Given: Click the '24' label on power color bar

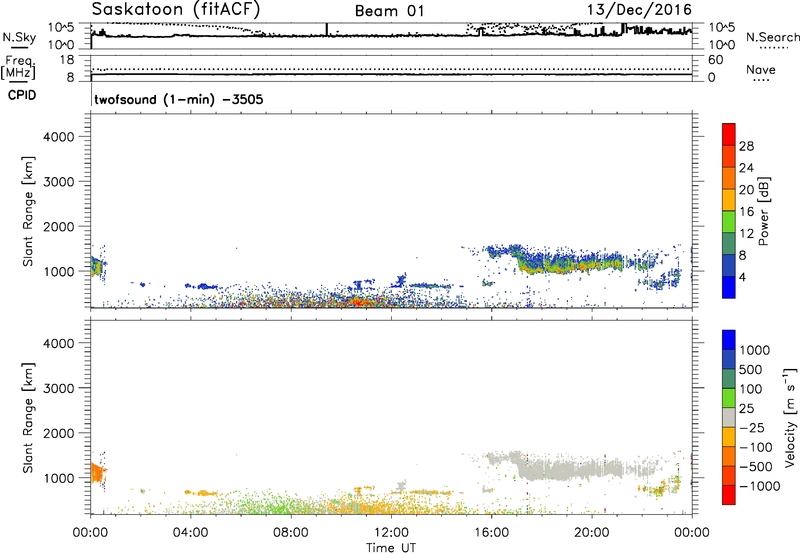Looking at the screenshot, I should [746, 168].
